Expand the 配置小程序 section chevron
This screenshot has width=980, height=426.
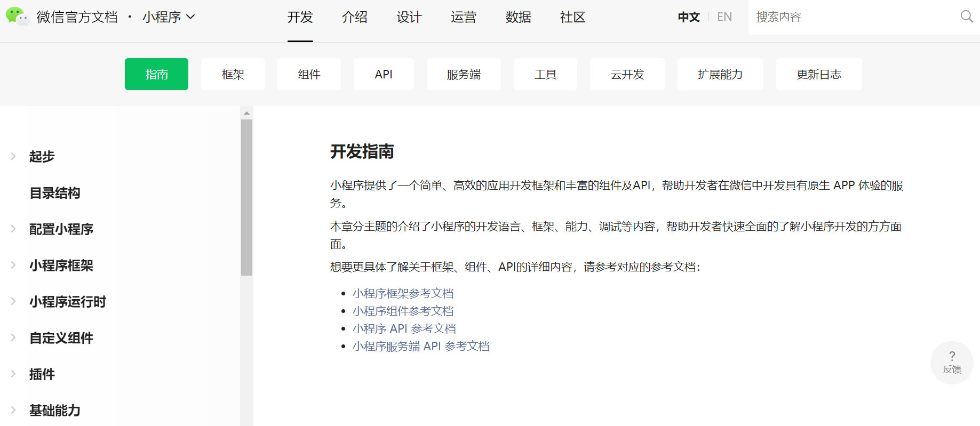point(13,229)
